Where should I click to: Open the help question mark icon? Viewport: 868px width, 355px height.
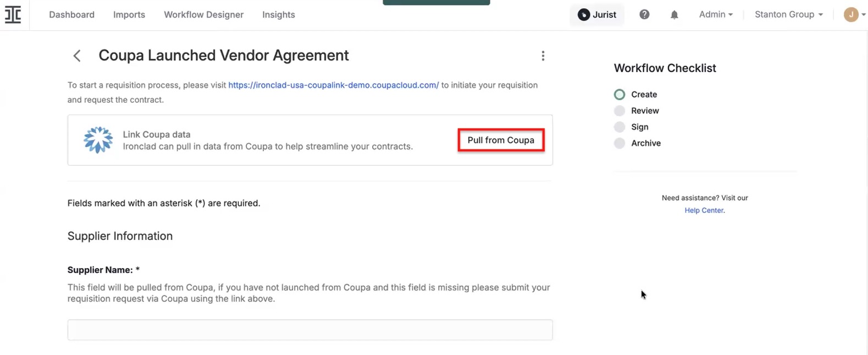644,15
